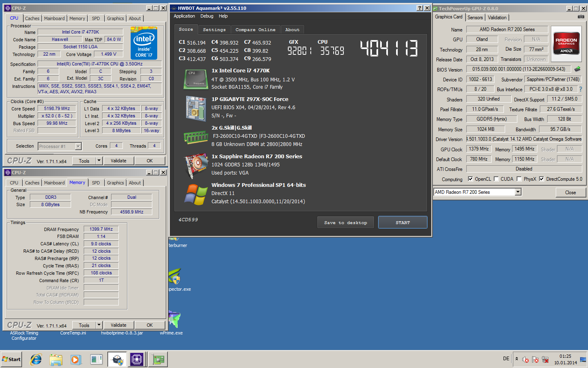The height and width of the screenshot is (368, 588).
Task: Click the RAM stick icon beside G.Skill
Action: 196,137
